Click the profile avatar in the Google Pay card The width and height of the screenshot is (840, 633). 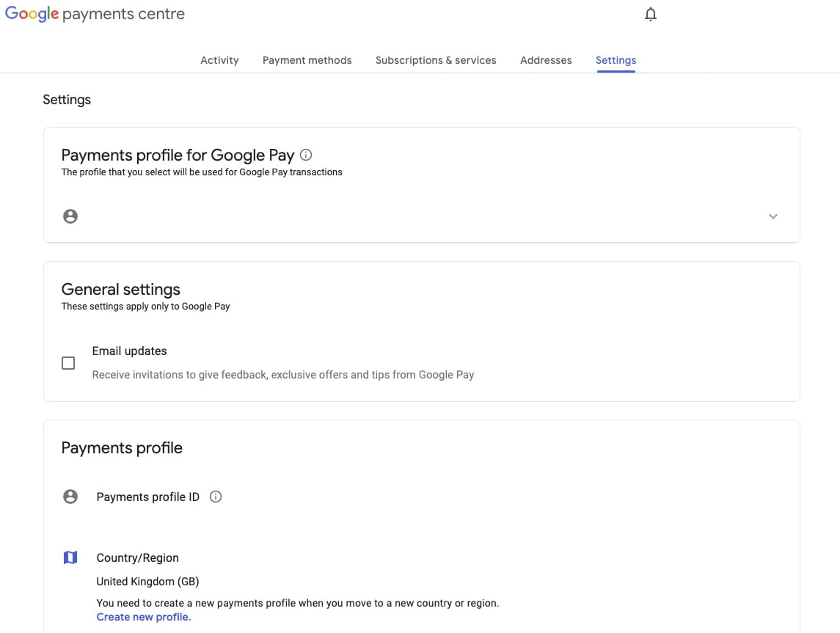(x=70, y=216)
